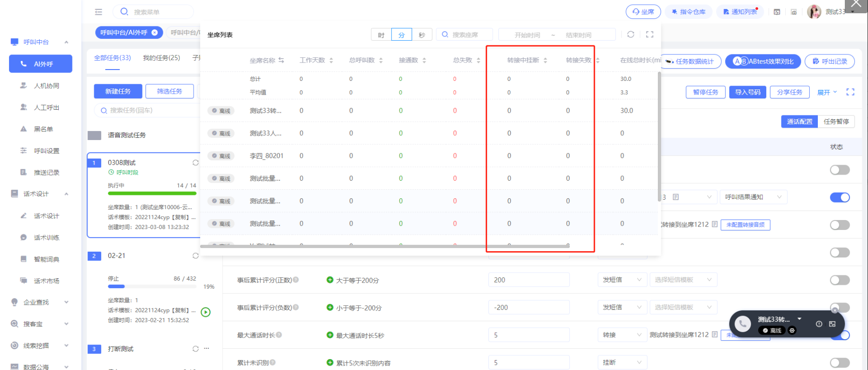Open more options for 打断测试 task

click(x=206, y=349)
